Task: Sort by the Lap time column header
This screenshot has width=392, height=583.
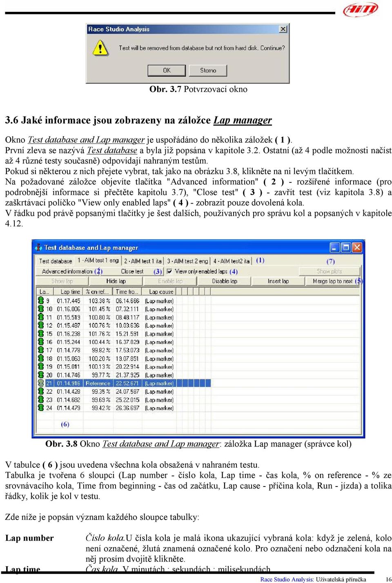Action: pyautogui.click(x=68, y=291)
